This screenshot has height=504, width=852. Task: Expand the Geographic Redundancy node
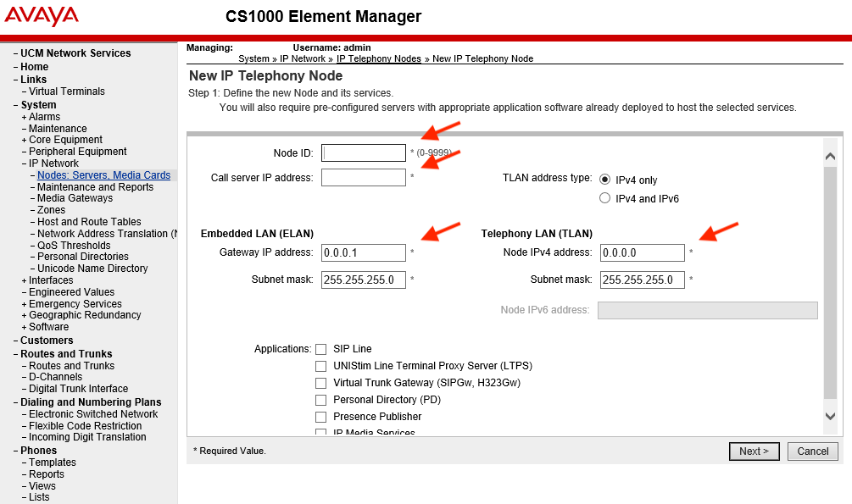point(24,316)
